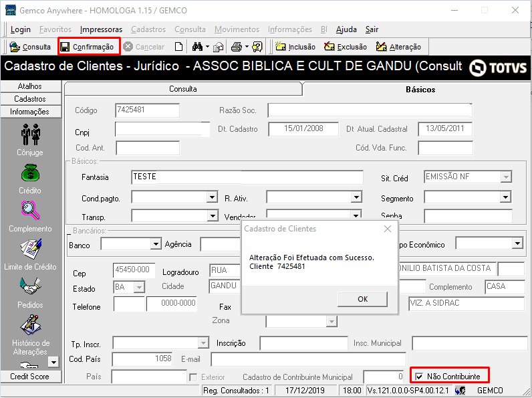
Task: Open the Complemento magnifier icon
Action: (x=30, y=211)
